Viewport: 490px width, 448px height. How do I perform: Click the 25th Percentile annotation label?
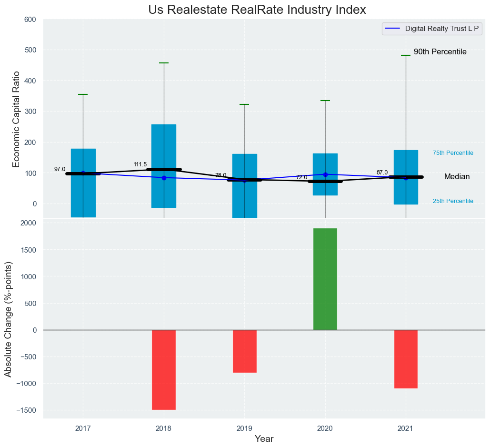(453, 201)
